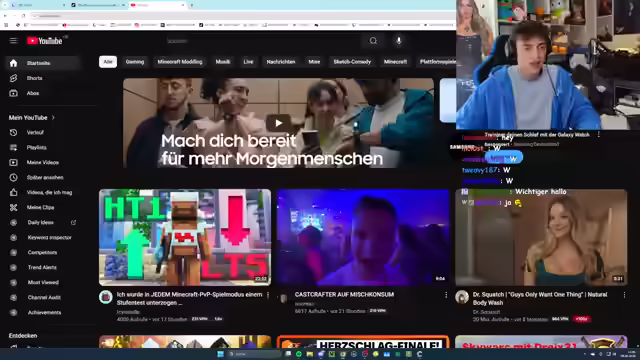Select the Musik filter chip
The width and height of the screenshot is (640, 360).
pyautogui.click(x=222, y=62)
